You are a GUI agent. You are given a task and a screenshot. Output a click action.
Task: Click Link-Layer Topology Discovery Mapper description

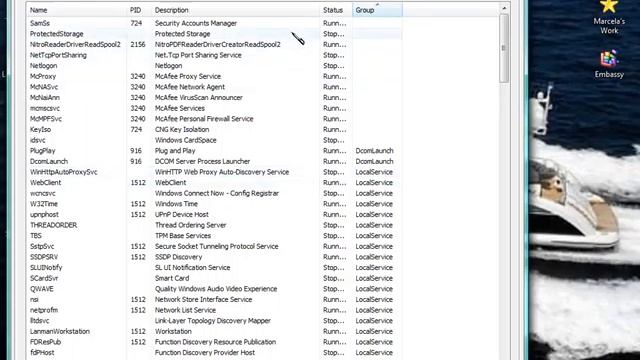(213, 320)
